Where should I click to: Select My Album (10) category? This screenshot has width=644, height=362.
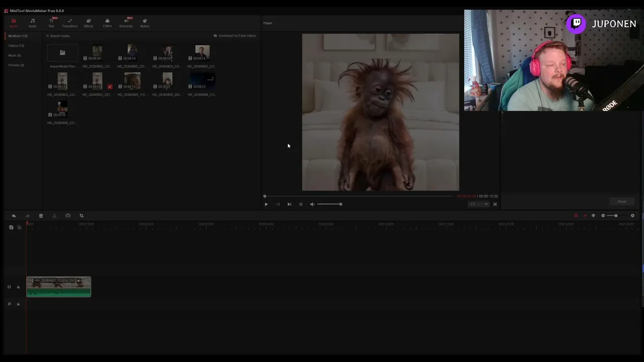click(x=18, y=36)
